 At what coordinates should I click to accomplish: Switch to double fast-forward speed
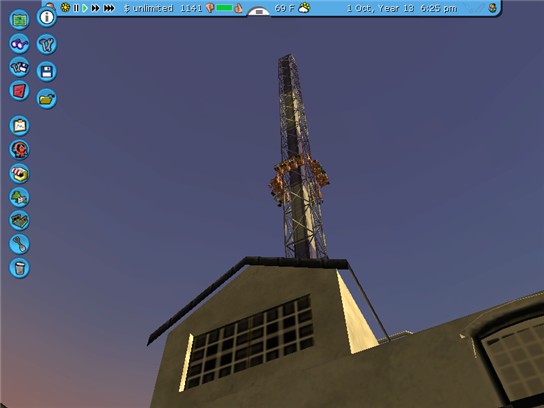tap(95, 8)
